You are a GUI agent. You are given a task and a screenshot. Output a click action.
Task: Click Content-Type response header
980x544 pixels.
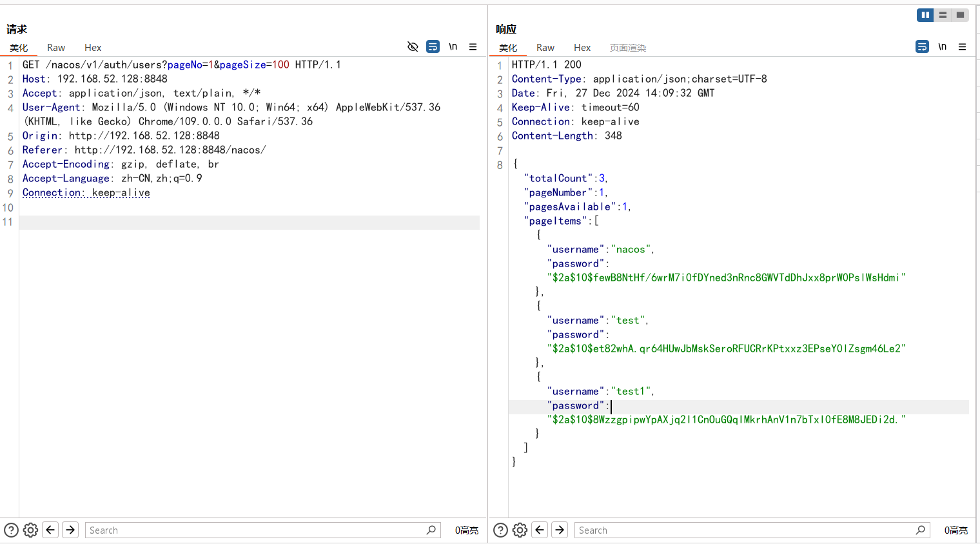pos(640,79)
